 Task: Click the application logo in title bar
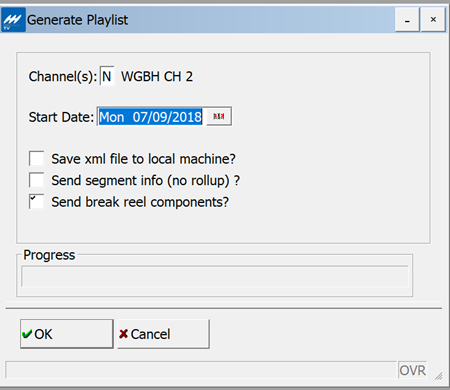click(13, 20)
